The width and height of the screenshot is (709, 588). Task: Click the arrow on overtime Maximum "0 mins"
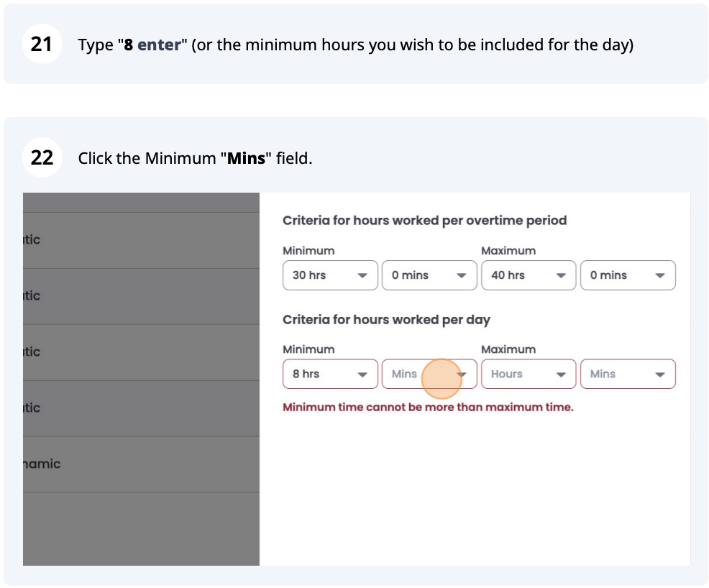(x=660, y=276)
